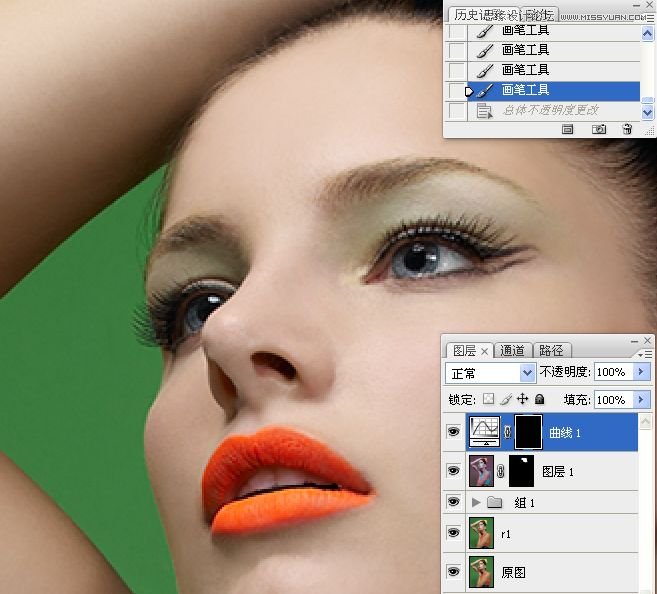This screenshot has height=594, width=657.
Task: Click the r1 layer thumbnail
Action: click(x=481, y=533)
